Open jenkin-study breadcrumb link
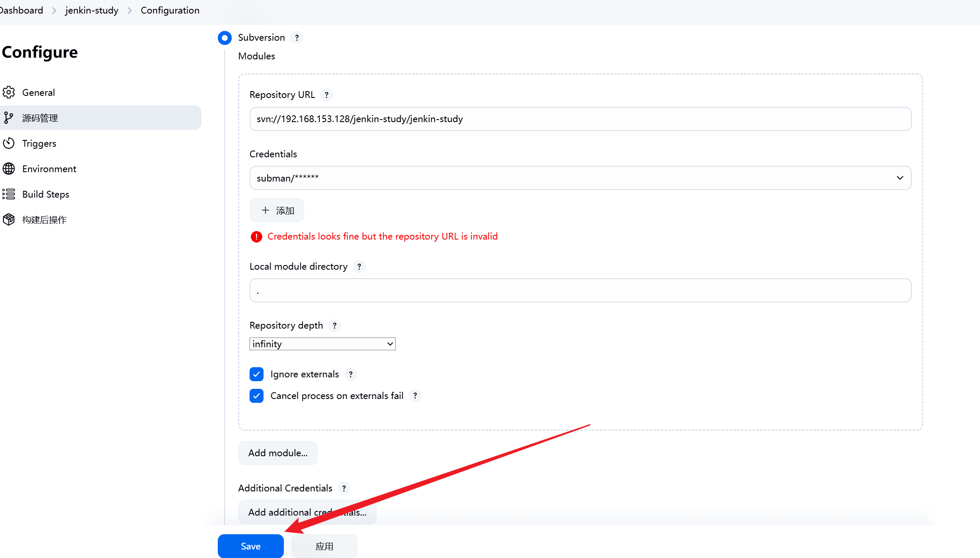980x558 pixels. coord(92,10)
